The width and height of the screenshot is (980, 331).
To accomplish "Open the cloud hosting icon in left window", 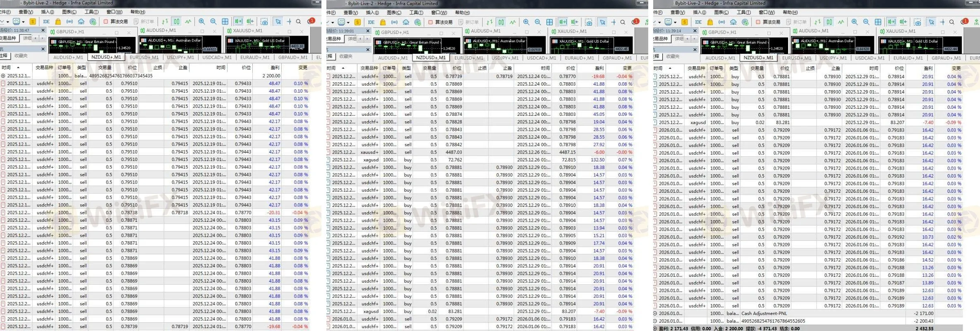I will tap(81, 22).
